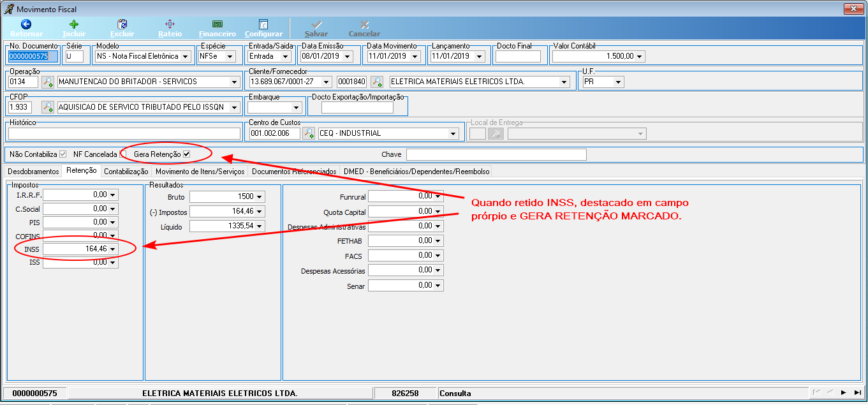Click the Retornar toolbar icon
This screenshot has height=405, width=868.
tap(26, 24)
